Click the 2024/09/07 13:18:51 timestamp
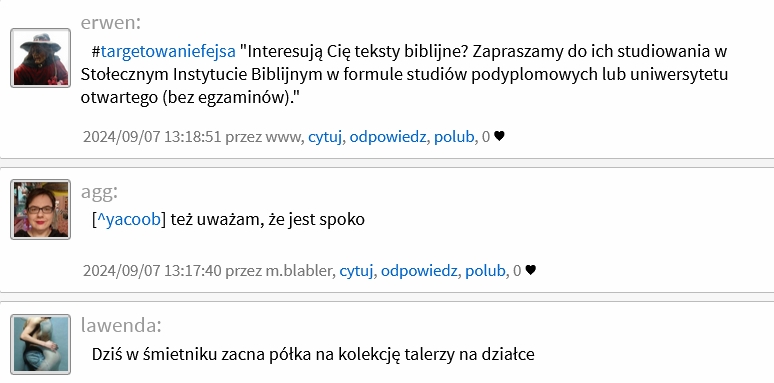 [152, 137]
